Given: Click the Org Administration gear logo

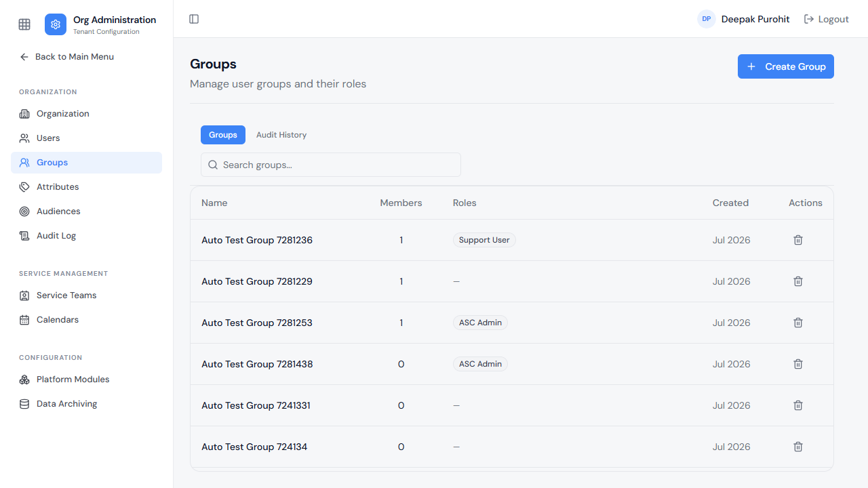Looking at the screenshot, I should coord(56,24).
